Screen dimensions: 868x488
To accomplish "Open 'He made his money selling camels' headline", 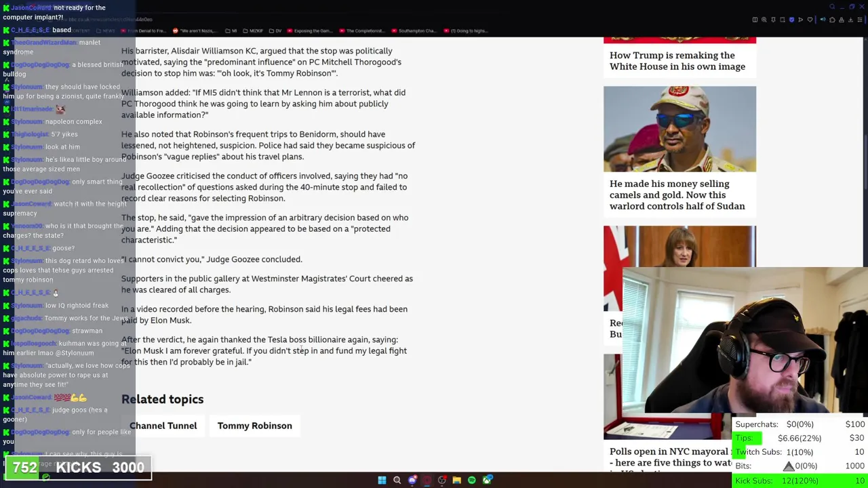I will (677, 195).
